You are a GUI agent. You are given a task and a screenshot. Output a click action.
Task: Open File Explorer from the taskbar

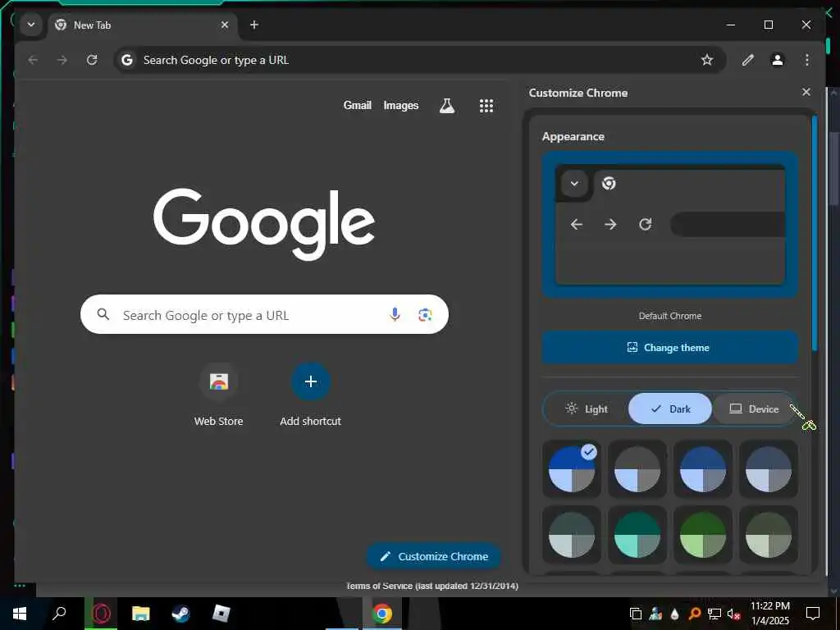pyautogui.click(x=141, y=614)
